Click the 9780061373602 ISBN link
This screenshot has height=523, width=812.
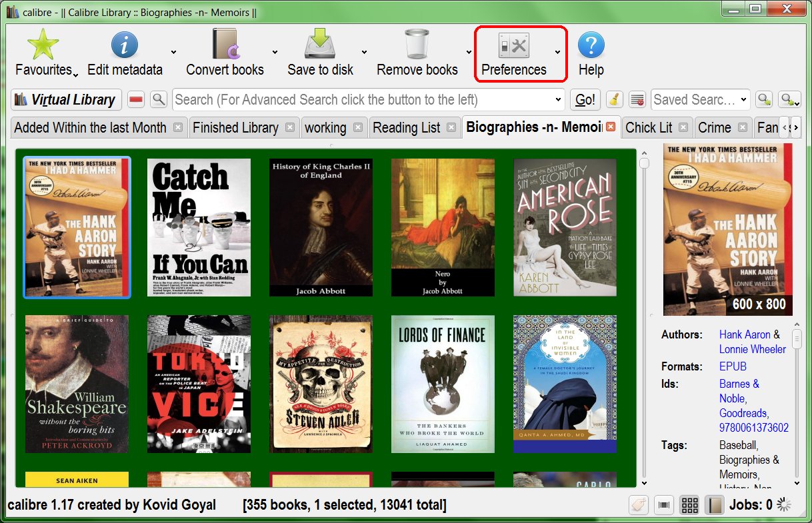754,428
